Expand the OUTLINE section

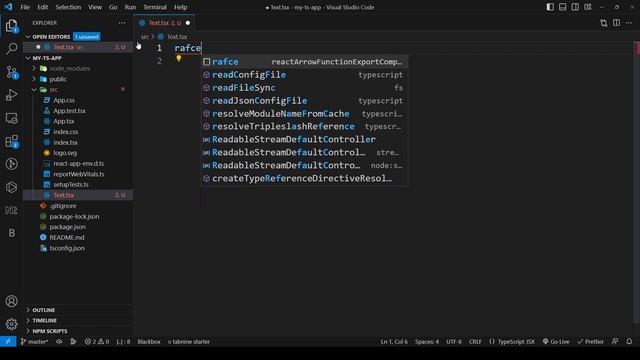(x=78, y=310)
